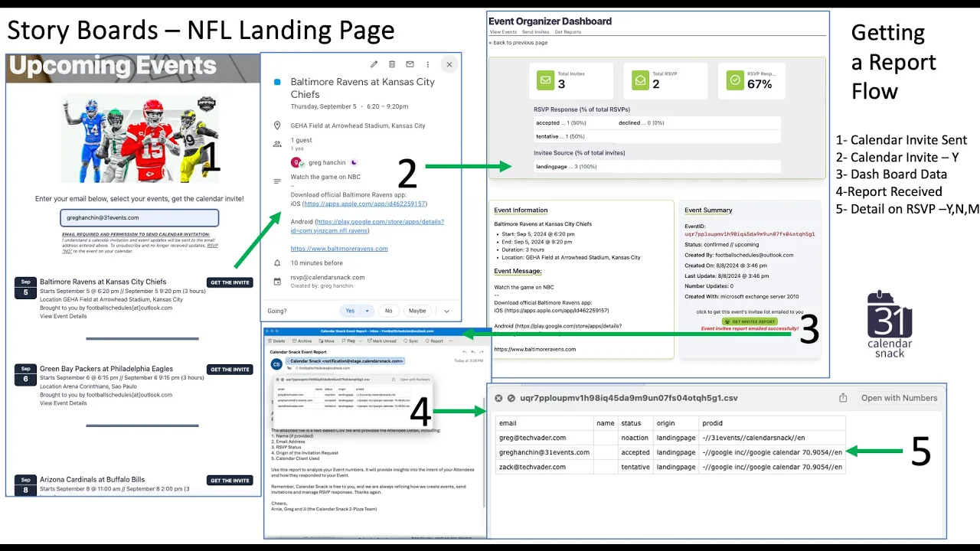980x551 pixels.
Task: Select the red EventID string
Action: [750, 234]
